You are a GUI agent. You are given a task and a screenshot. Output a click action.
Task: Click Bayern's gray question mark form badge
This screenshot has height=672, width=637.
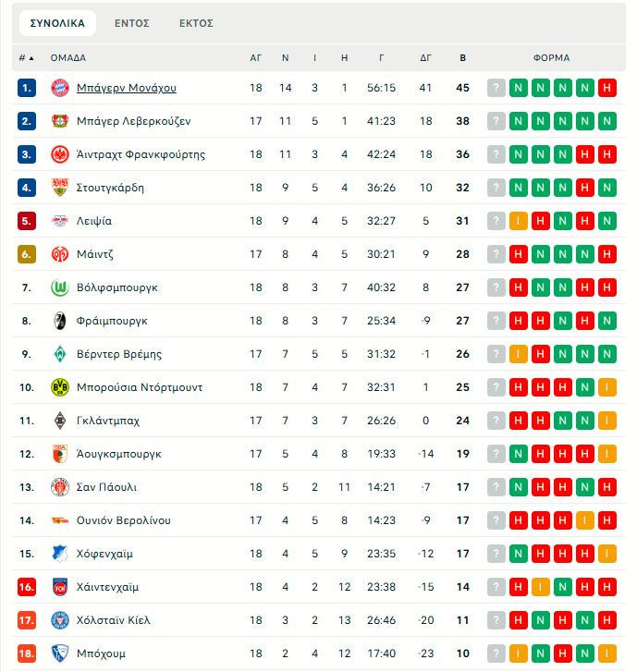point(496,88)
